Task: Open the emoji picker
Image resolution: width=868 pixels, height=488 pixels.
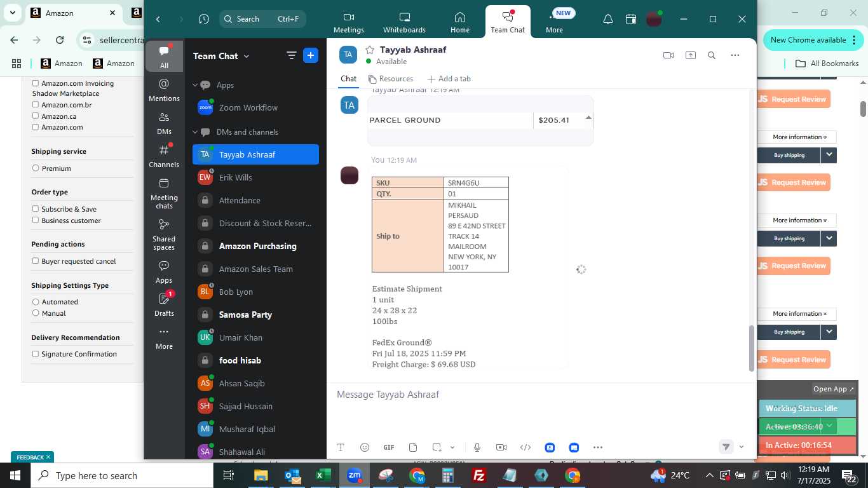Action: pos(365,447)
